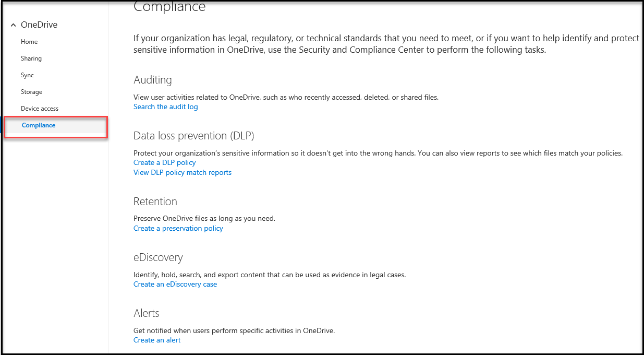The width and height of the screenshot is (644, 355).
Task: Select Storage in the left navigation
Action: point(32,92)
